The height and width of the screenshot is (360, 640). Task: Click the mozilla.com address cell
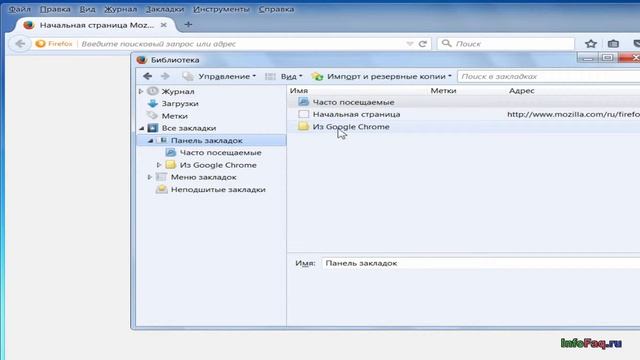pyautogui.click(x=573, y=114)
